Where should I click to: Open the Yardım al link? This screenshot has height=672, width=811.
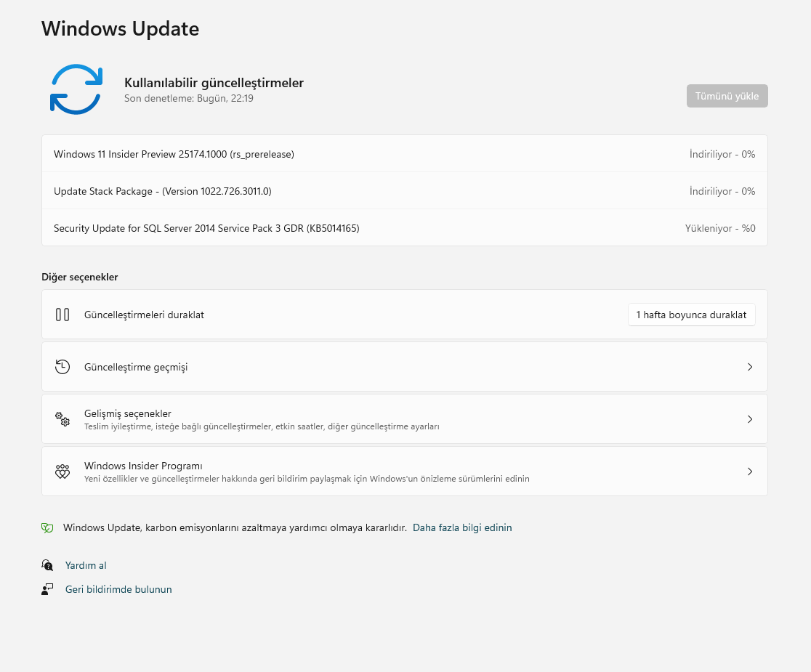click(86, 565)
